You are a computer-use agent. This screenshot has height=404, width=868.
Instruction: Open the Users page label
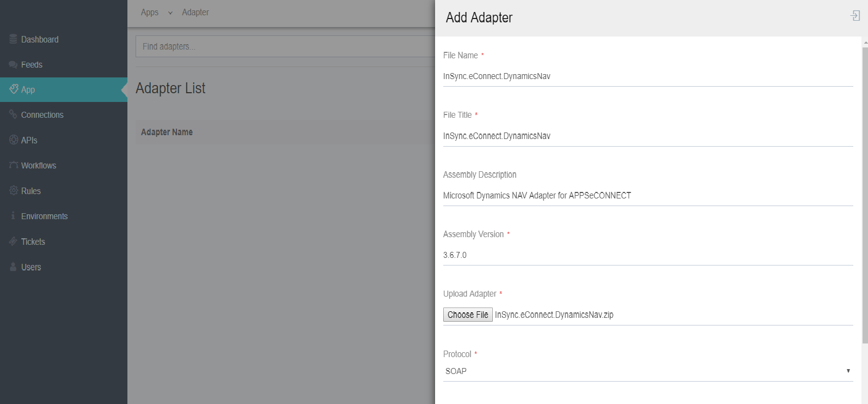(x=31, y=267)
